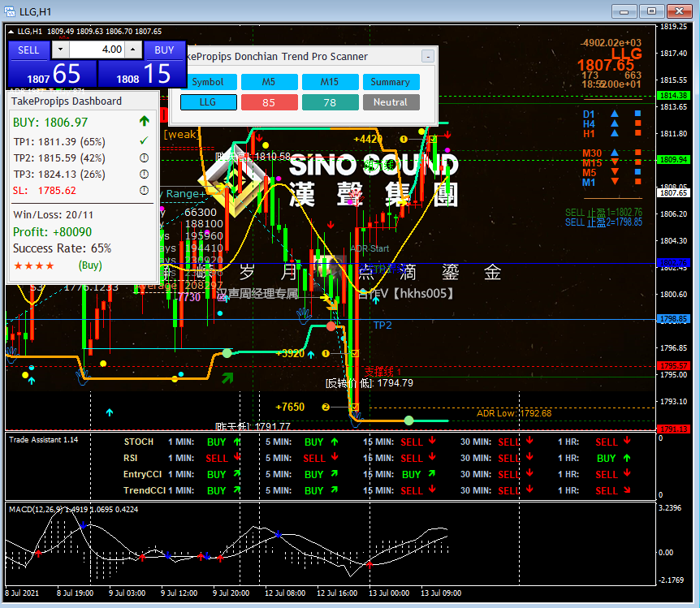Viewport: 700px width, 608px height.
Task: Click the grey Neutral summary cell
Action: 391,102
